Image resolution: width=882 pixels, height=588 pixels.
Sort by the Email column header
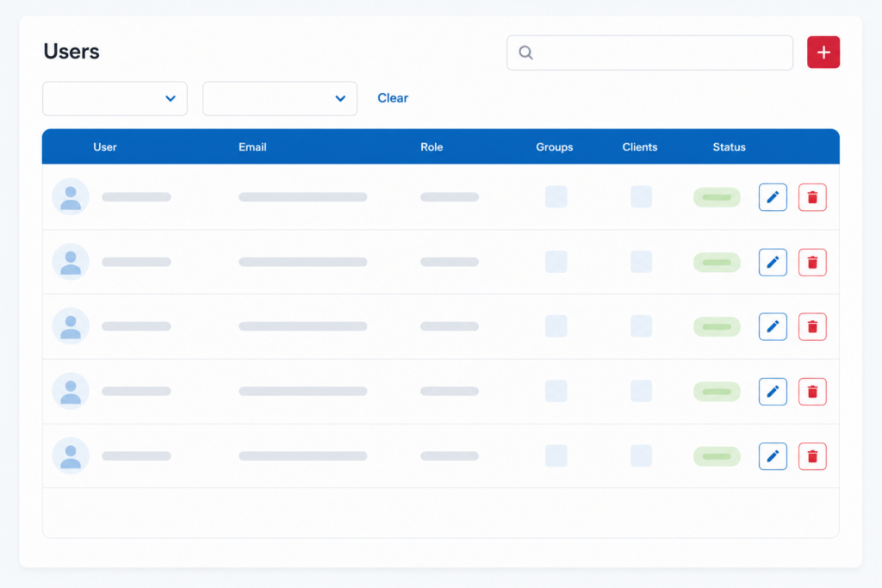[252, 146]
